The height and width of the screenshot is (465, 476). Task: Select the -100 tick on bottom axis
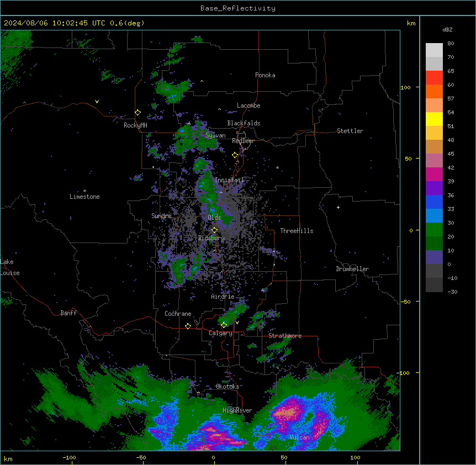click(x=69, y=457)
